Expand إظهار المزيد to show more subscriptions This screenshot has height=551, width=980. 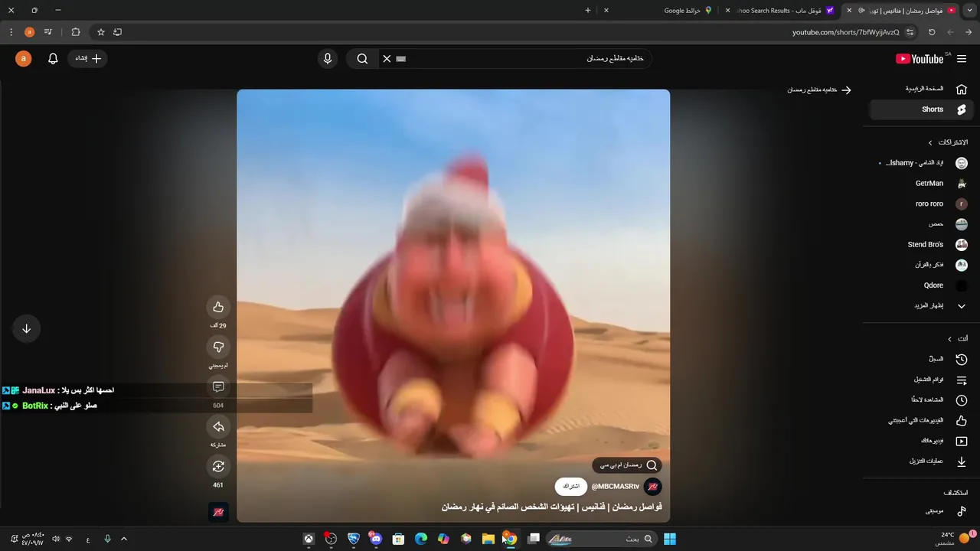pyautogui.click(x=921, y=306)
